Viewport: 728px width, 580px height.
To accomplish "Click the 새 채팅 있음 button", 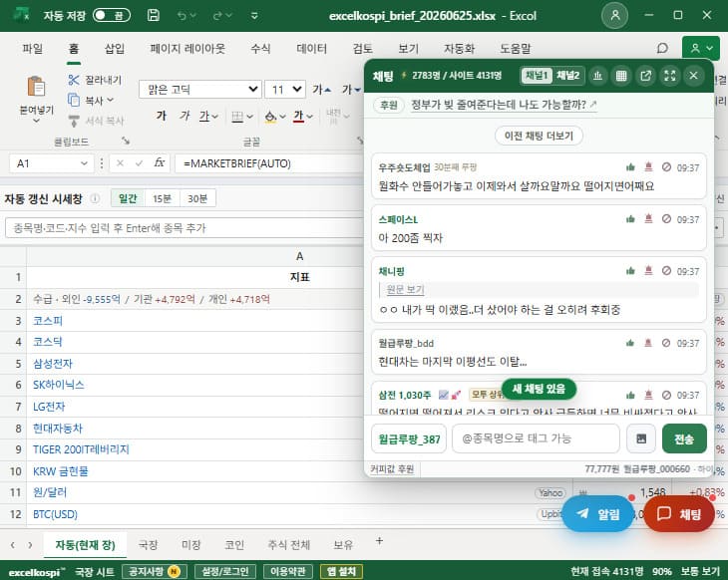I will point(539,389).
